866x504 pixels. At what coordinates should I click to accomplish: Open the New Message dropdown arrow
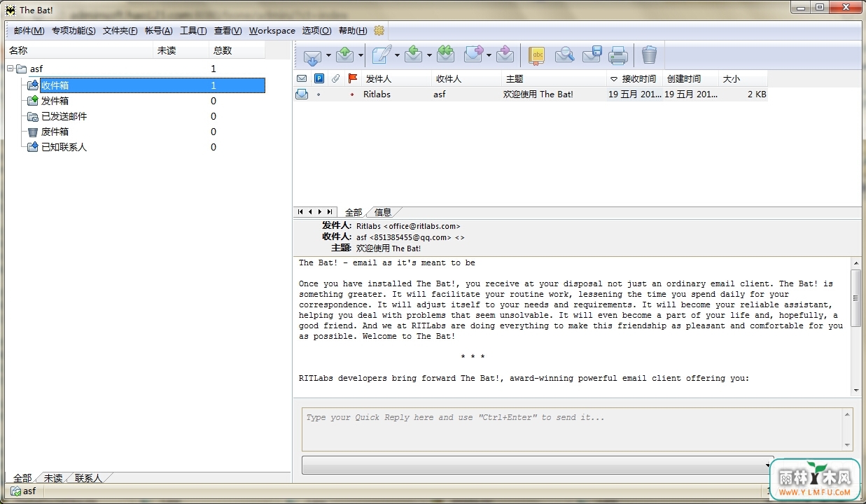coord(397,55)
